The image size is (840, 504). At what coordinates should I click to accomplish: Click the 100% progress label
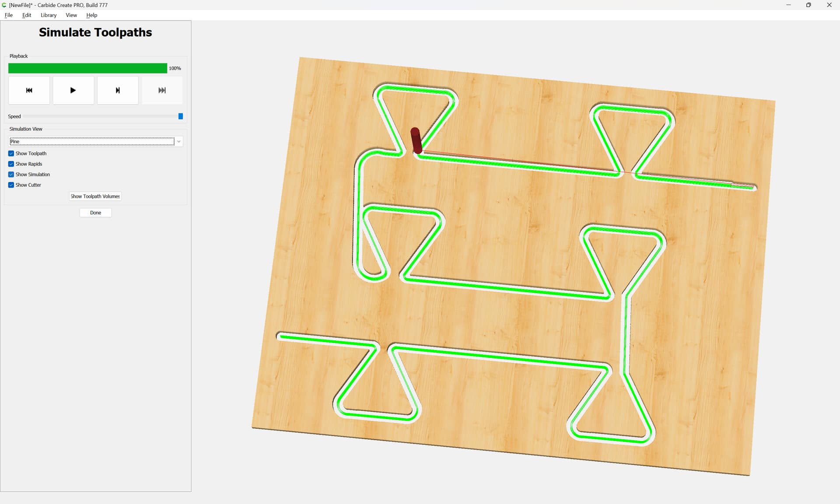[x=175, y=68]
